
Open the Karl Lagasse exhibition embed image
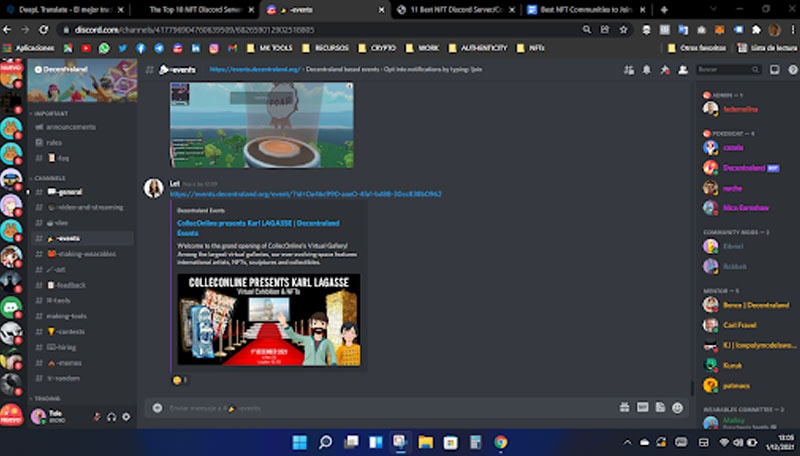click(x=268, y=320)
